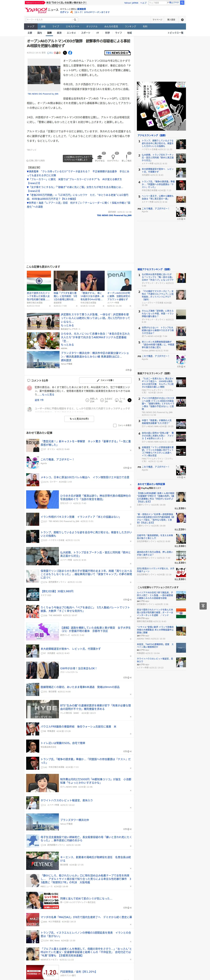The height and width of the screenshot is (980, 210).
Task: React with 学びがある graduation cap icon
Action: [x=100, y=157]
